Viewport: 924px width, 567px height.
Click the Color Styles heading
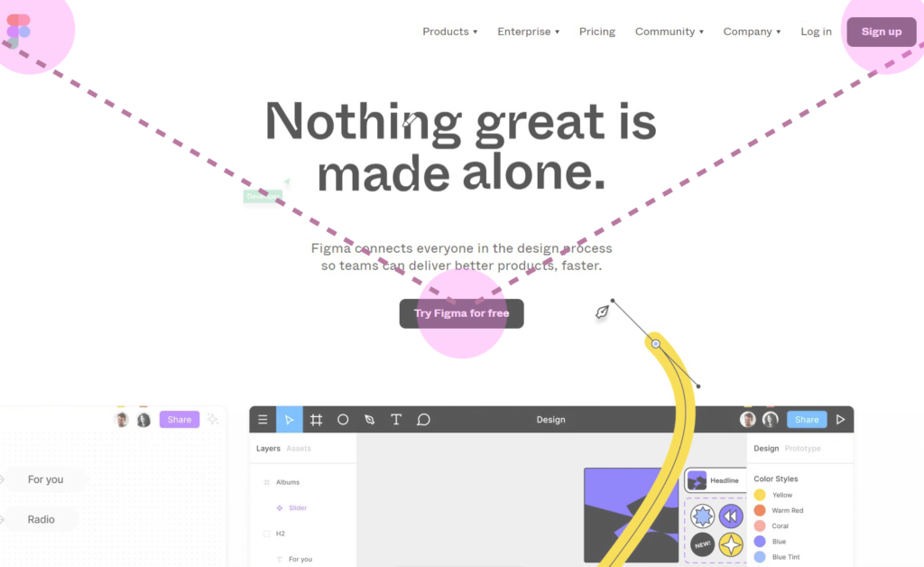pyautogui.click(x=775, y=479)
